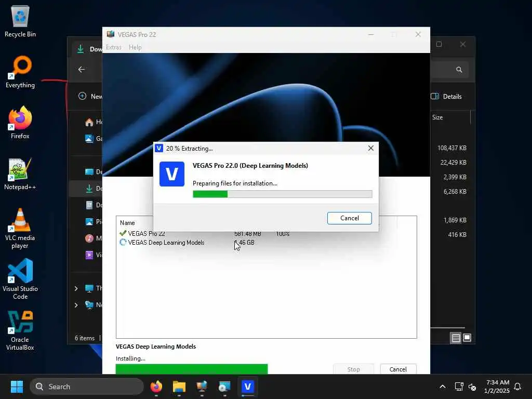Open the Firefox desktop shortcut
Image resolution: width=532 pixels, height=399 pixels.
(x=20, y=123)
